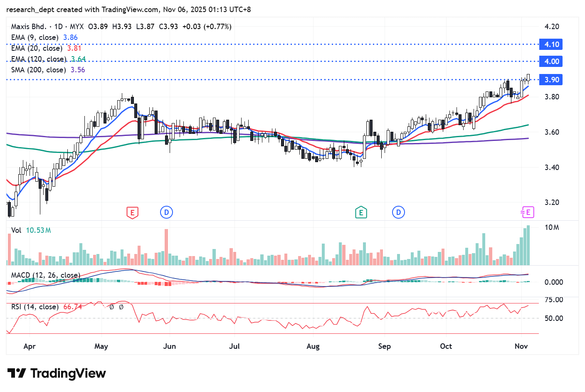The height and width of the screenshot is (392, 585).
Task: Select the RSI (14, close) label
Action: click(x=35, y=307)
